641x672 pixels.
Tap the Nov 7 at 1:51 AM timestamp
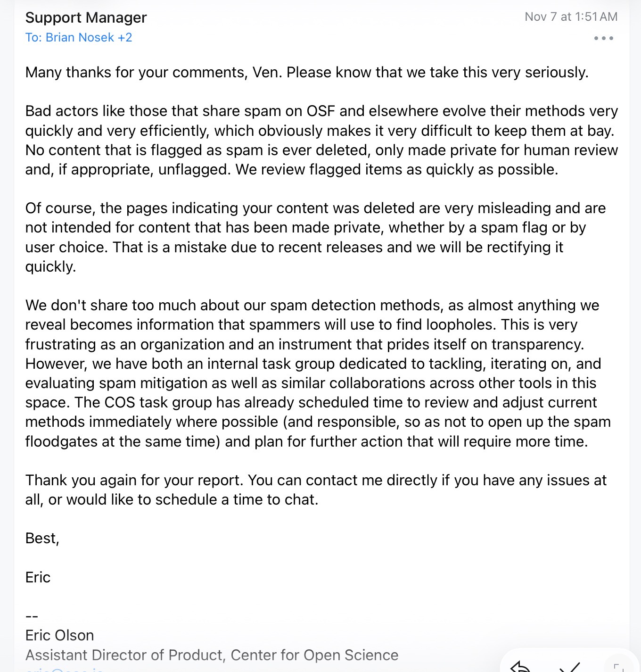(571, 17)
